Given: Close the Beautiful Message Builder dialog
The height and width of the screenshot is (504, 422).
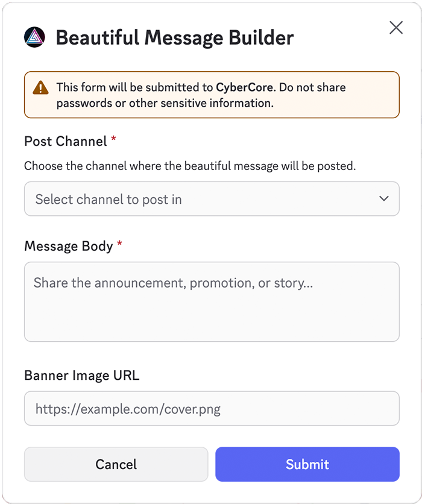Looking at the screenshot, I should (396, 28).
